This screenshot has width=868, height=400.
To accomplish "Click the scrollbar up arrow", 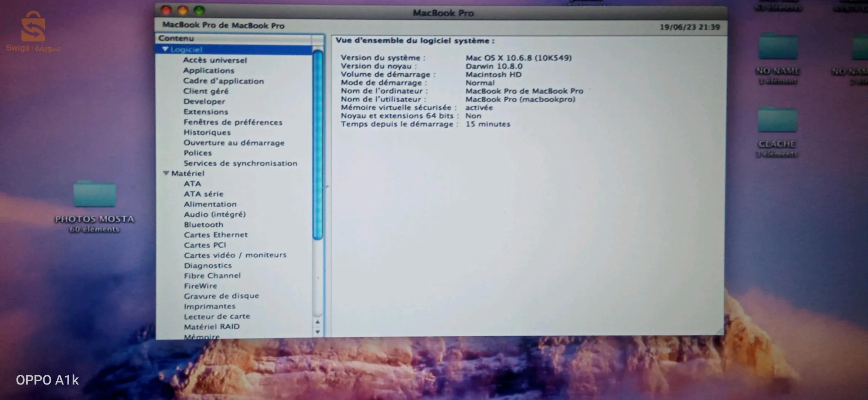I will tap(317, 322).
